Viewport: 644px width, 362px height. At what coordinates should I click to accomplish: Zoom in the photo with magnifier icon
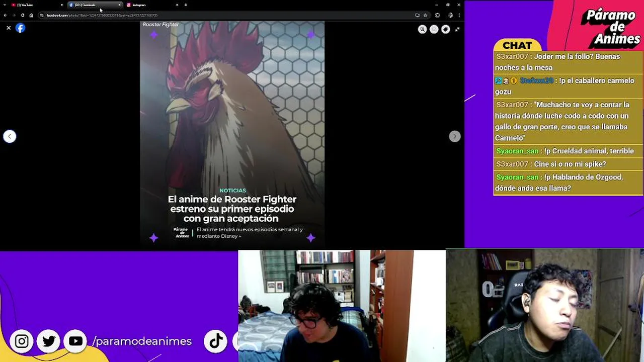click(x=422, y=29)
